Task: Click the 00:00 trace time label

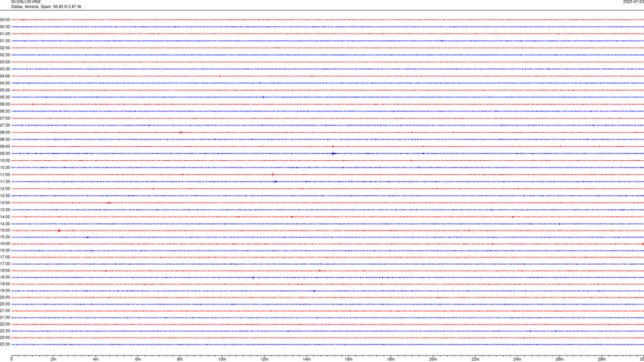Action: 5,19
